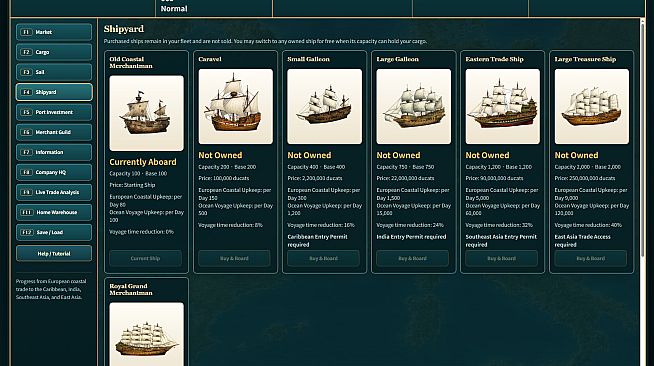
Task: Click the F4 key badge beside Shipyard
Action: tap(26, 92)
